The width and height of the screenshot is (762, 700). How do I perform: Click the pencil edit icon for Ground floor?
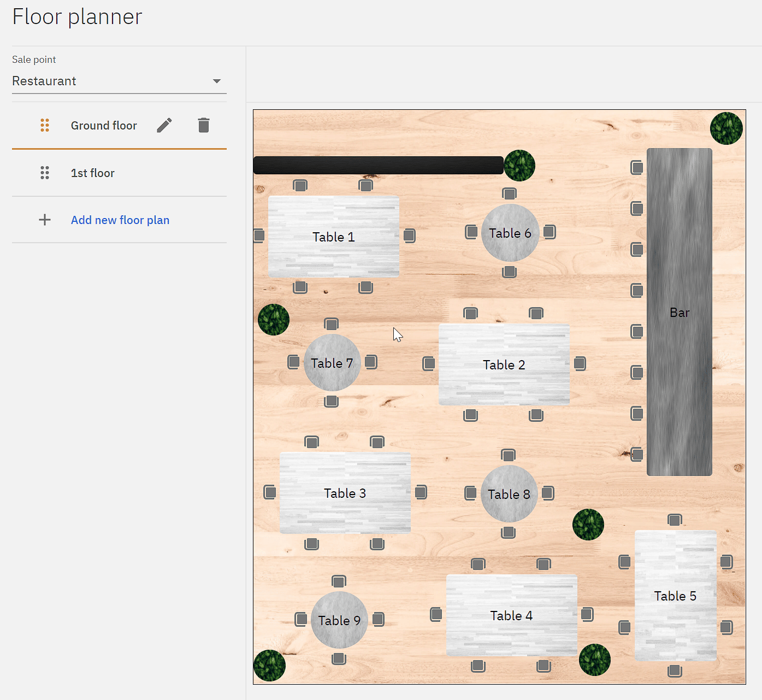[x=164, y=126]
